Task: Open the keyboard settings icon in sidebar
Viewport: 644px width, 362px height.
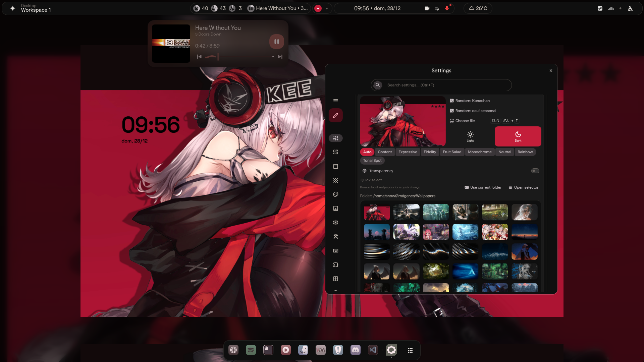Action: coord(336,250)
